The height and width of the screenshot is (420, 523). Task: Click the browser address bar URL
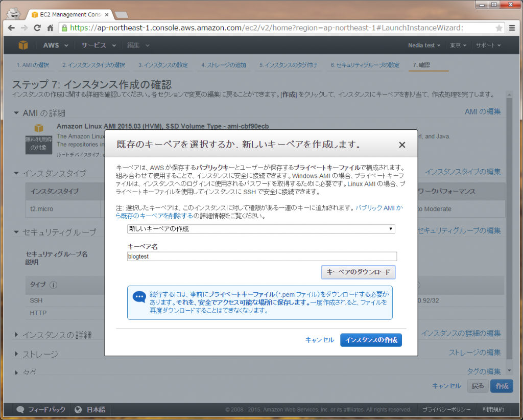[x=267, y=28]
